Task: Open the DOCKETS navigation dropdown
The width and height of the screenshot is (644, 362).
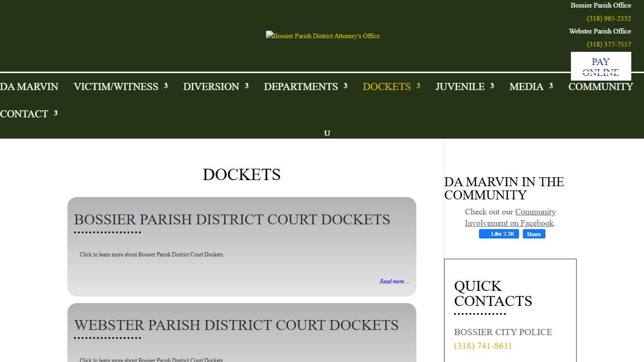Action: 387,87
